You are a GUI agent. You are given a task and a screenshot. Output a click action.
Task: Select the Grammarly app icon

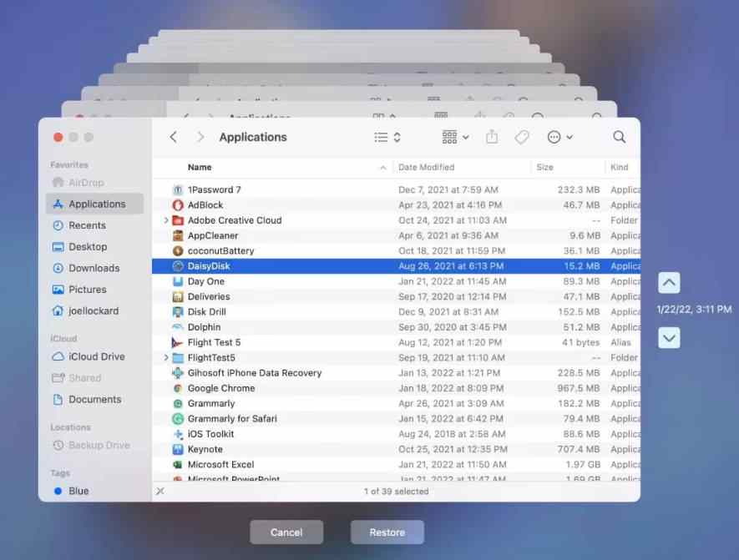pos(178,404)
